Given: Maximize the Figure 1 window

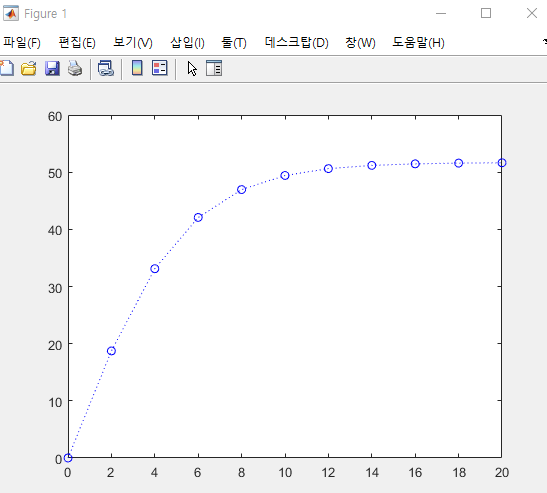Looking at the screenshot, I should pyautogui.click(x=486, y=14).
